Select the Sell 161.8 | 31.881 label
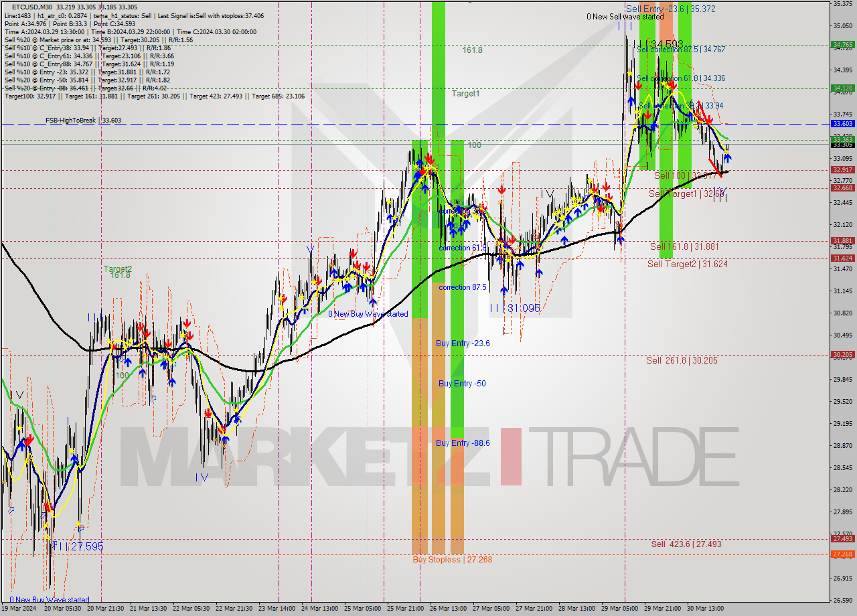The image size is (857, 616). 684,246
